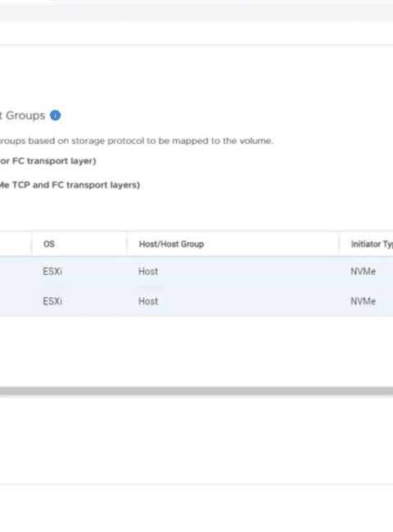
Task: Select the second ESXi row in the table
Action: point(196,301)
